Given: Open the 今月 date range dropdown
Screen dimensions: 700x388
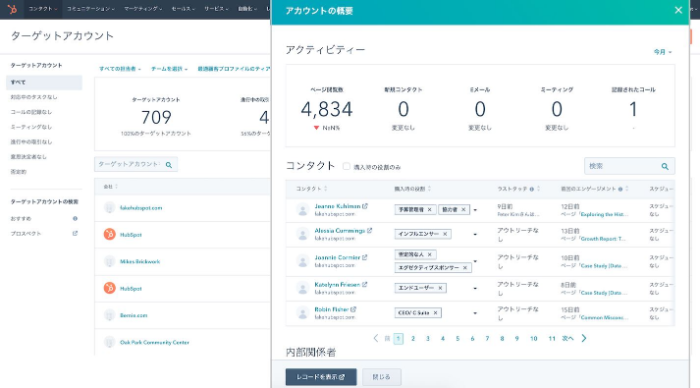Looking at the screenshot, I should click(x=662, y=52).
